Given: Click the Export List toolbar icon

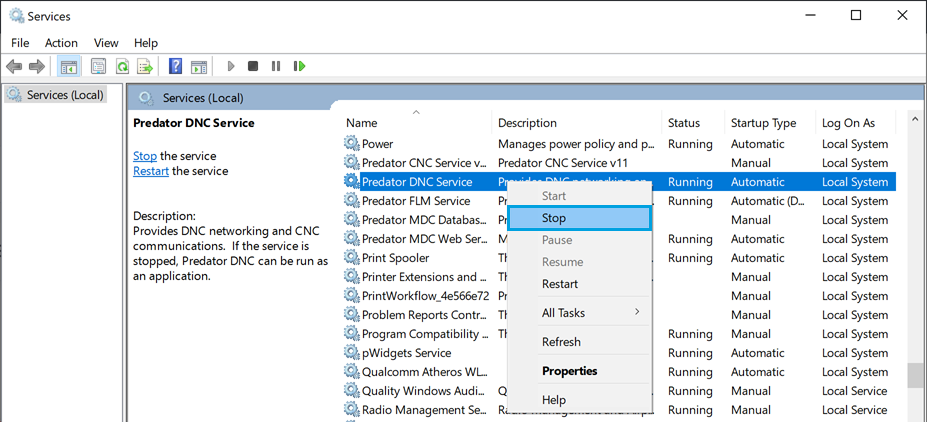Looking at the screenshot, I should 145,66.
